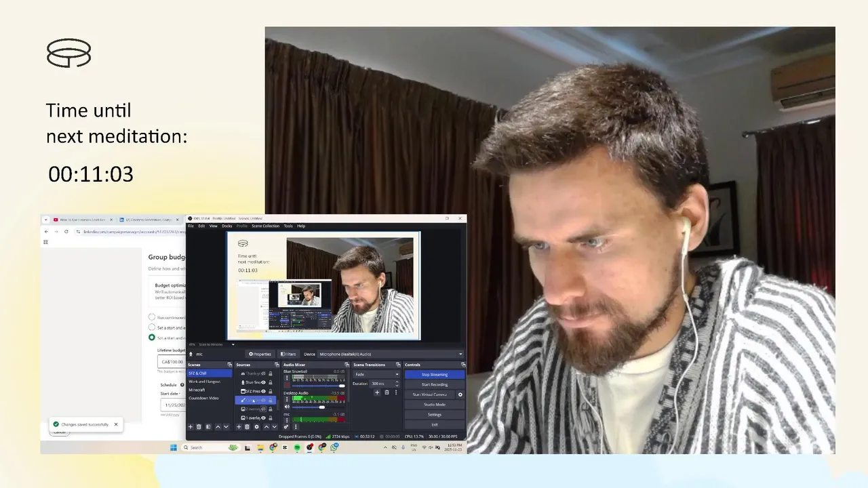Add a new source with the plus icon
The image size is (868, 488).
pyautogui.click(x=239, y=427)
